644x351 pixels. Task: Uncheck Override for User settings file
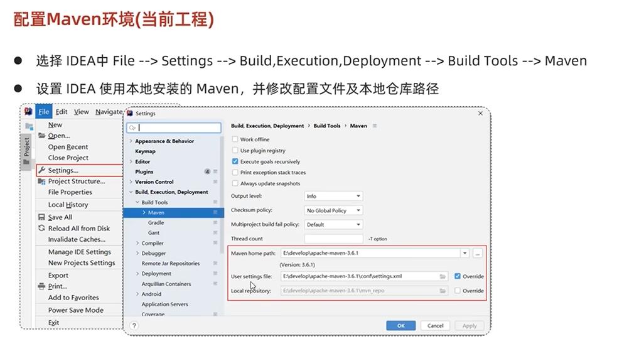(x=458, y=276)
